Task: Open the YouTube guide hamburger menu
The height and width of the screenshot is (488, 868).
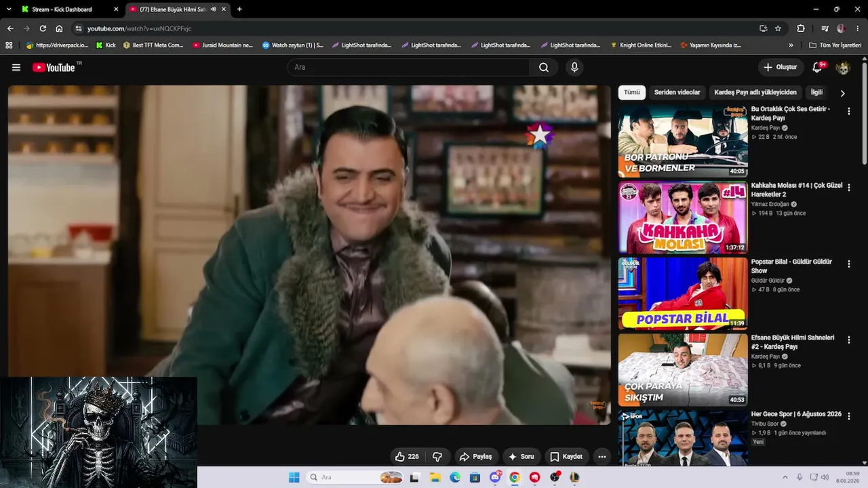Action: click(x=16, y=67)
